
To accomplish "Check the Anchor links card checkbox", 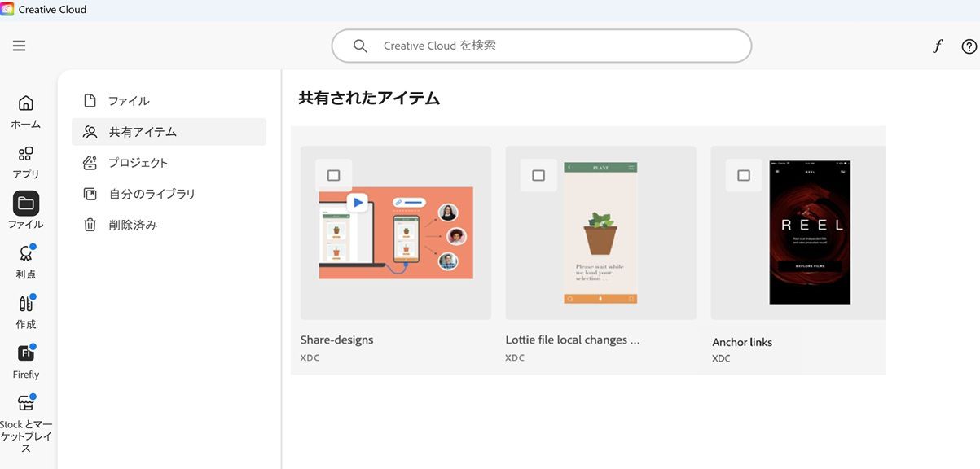I will [743, 174].
